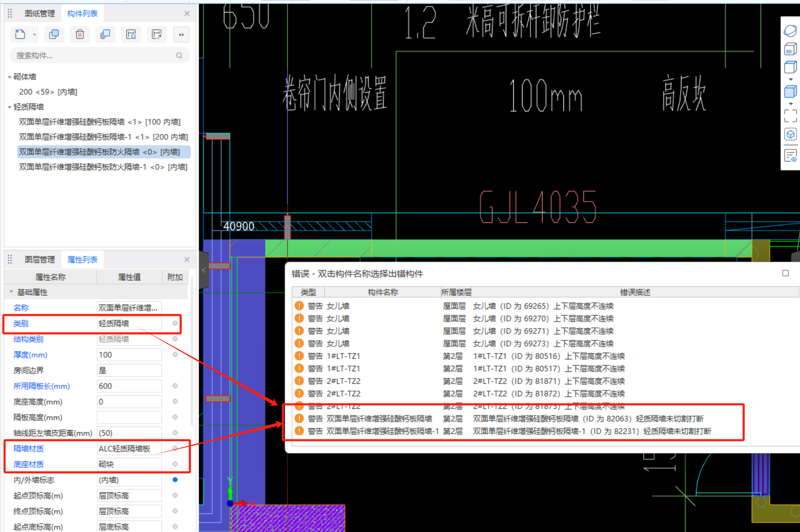Select warning row with ID 69265
This screenshot has height=532, width=800.
545,306
